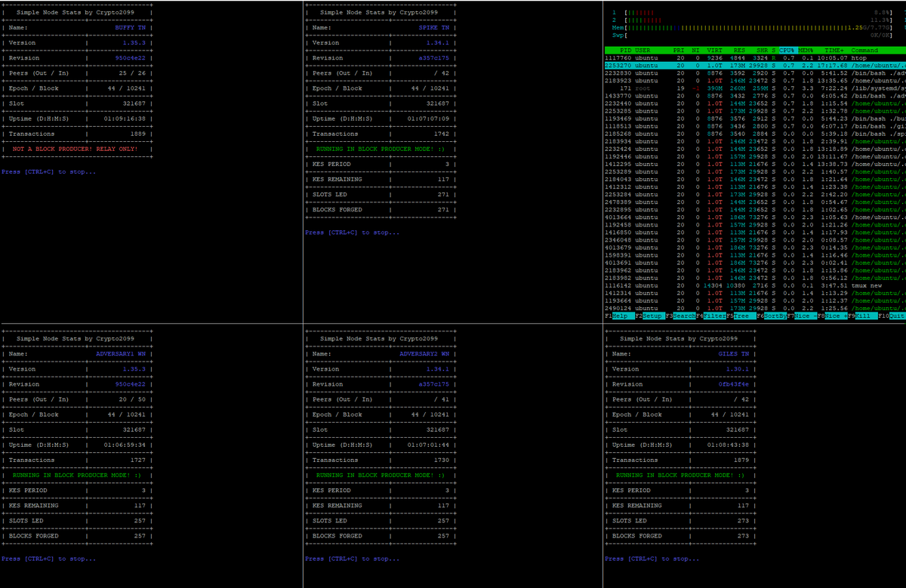Click F8 Nice + in htop footer
Image resolution: width=906 pixels, height=588 pixels.
tap(833, 316)
